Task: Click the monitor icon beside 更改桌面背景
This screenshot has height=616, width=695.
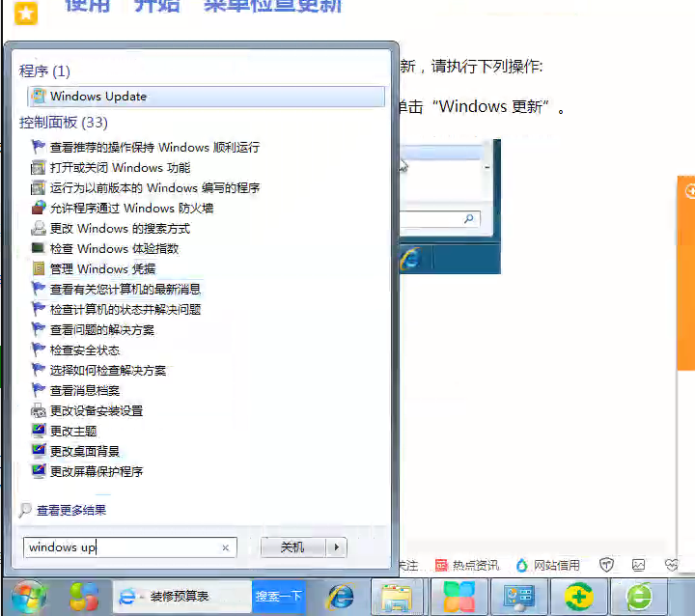Action: pos(38,452)
